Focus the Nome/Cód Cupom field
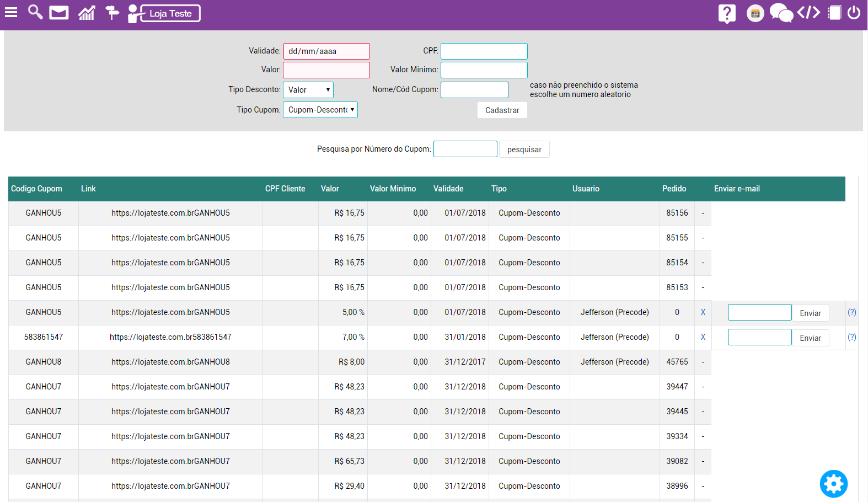 474,90
